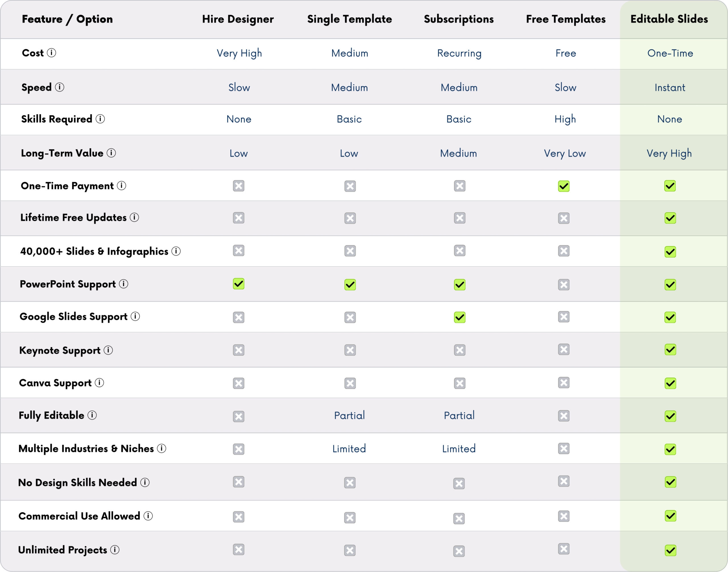Select the Editable Slides column header
This screenshot has width=728, height=572.
(669, 19)
